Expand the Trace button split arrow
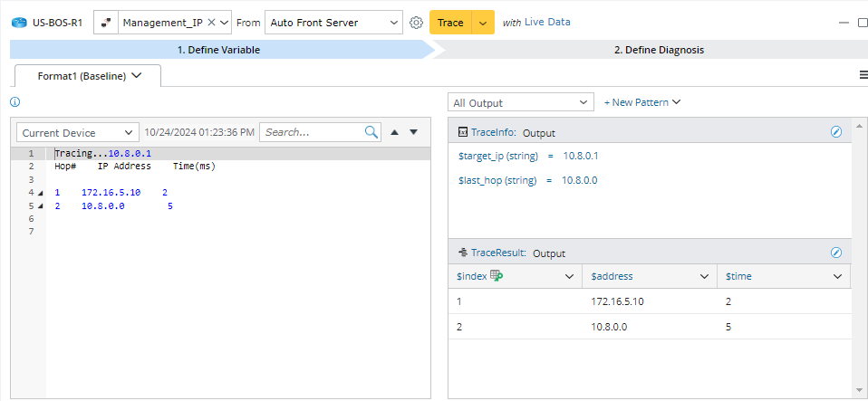The image size is (868, 401). [x=483, y=23]
